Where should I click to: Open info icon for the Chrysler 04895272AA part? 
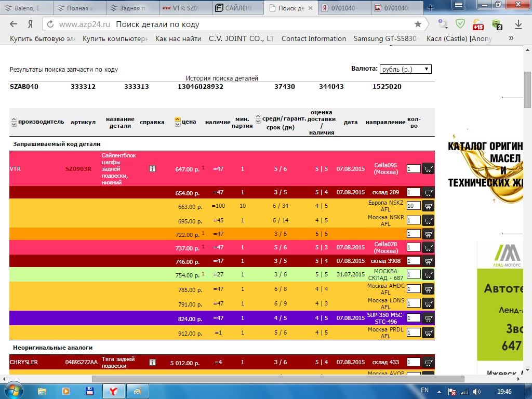click(x=152, y=362)
